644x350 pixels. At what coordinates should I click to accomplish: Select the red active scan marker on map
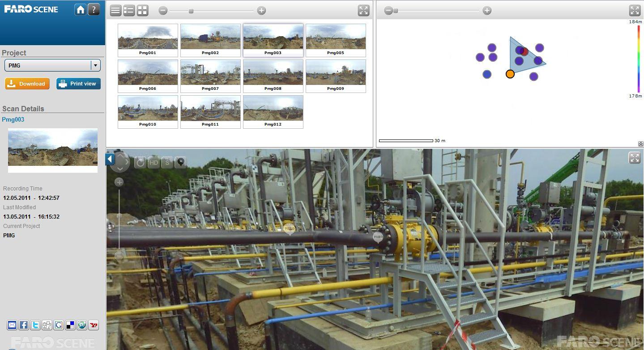(x=525, y=52)
